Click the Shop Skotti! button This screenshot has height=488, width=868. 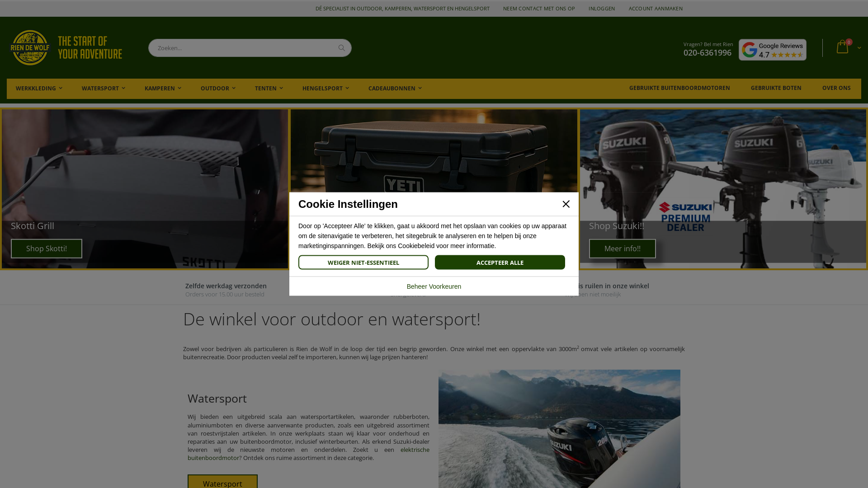tap(47, 249)
